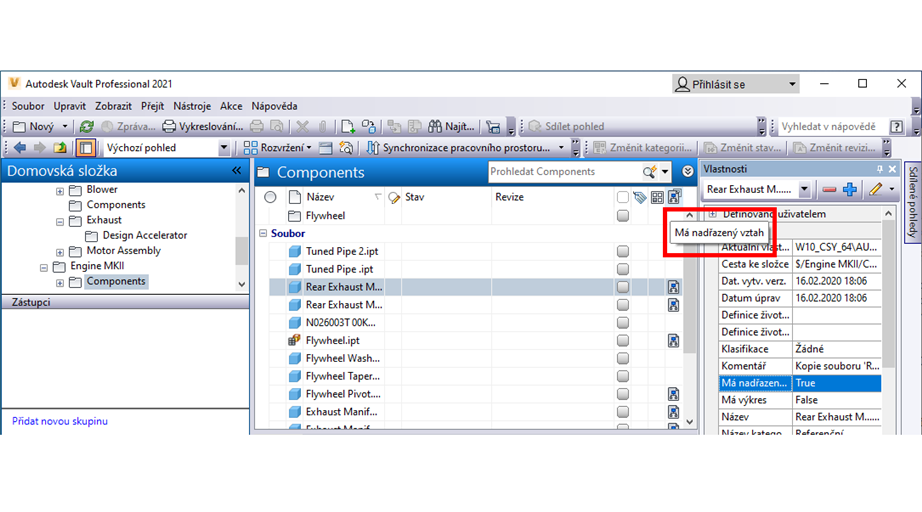Click parent relation icon on Flywheel.ipt row
The width and height of the screenshot is (922, 512).
pos(673,340)
